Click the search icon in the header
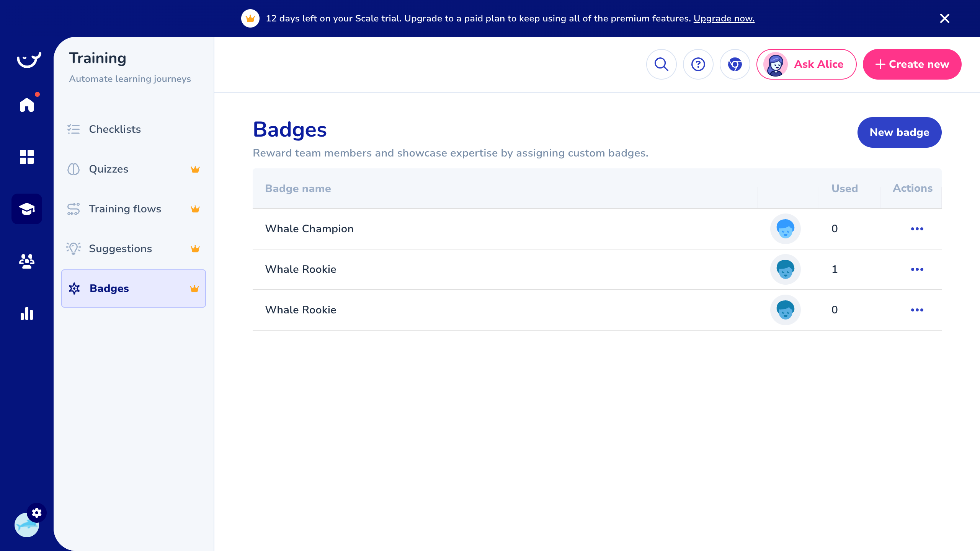The height and width of the screenshot is (551, 980). pyautogui.click(x=661, y=64)
